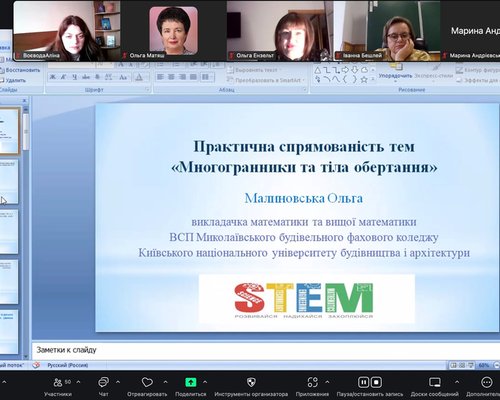Select the down arrow shape
The image size is (500, 400).
(355, 70)
